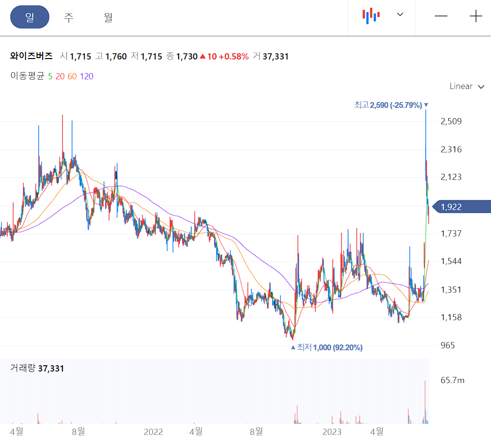The image size is (491, 448).
Task: Zoom in with the plus icon
Action: (476, 16)
